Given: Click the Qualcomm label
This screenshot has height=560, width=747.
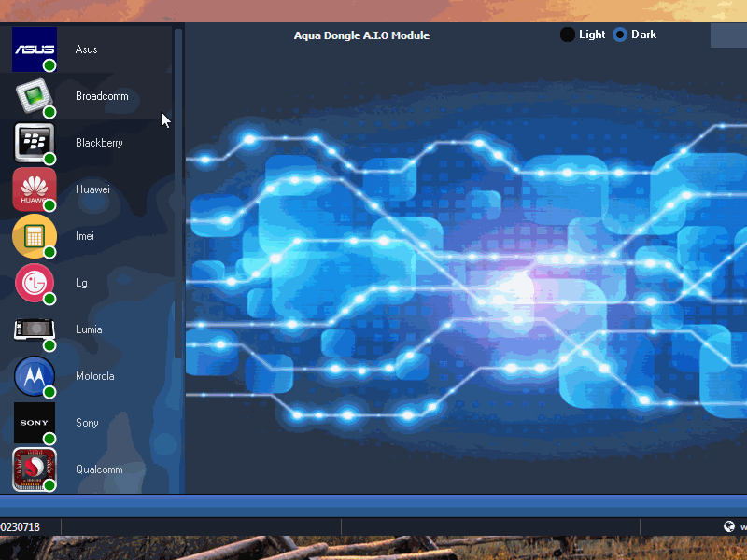Looking at the screenshot, I should pos(99,469).
